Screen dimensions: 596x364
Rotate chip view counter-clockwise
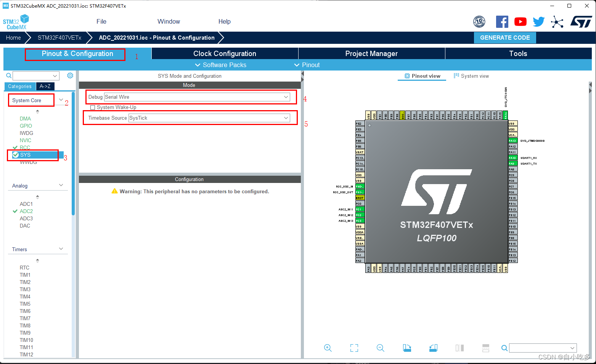(x=433, y=348)
